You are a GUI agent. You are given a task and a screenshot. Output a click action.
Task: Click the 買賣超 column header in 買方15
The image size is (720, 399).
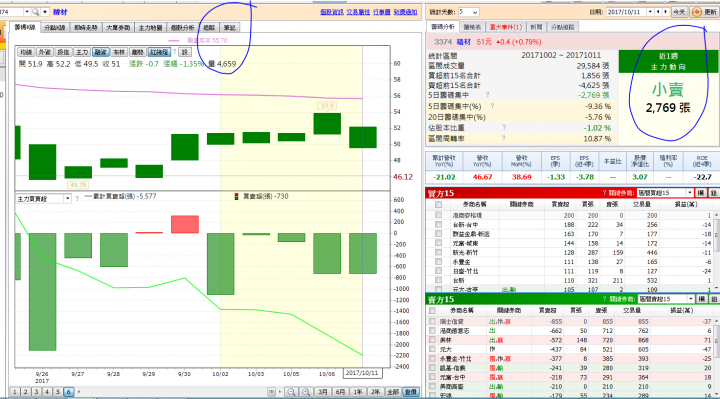point(560,204)
